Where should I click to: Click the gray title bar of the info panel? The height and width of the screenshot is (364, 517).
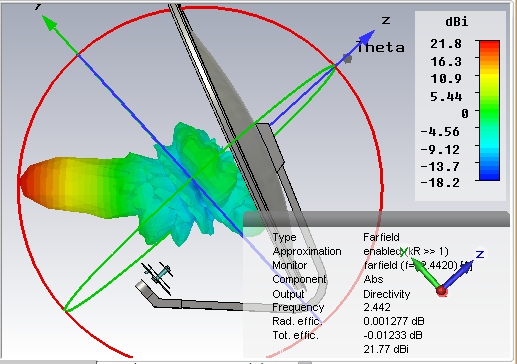376,219
